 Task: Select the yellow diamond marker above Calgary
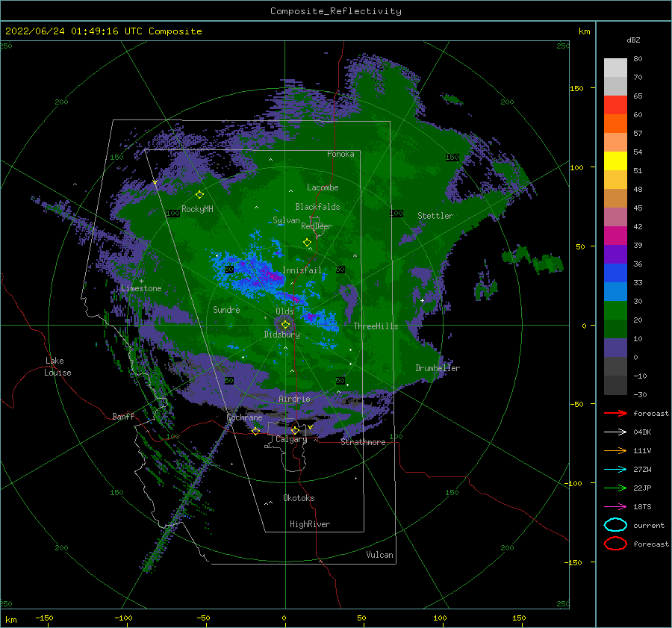coord(295,430)
